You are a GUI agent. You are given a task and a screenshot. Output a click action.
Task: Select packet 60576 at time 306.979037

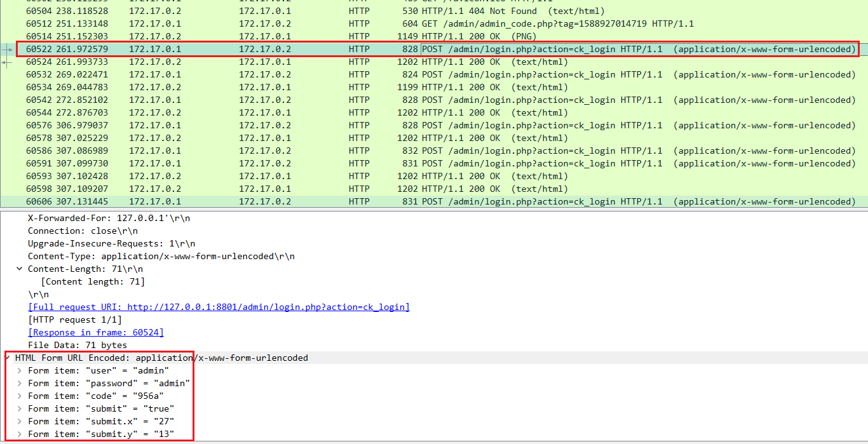(x=434, y=125)
